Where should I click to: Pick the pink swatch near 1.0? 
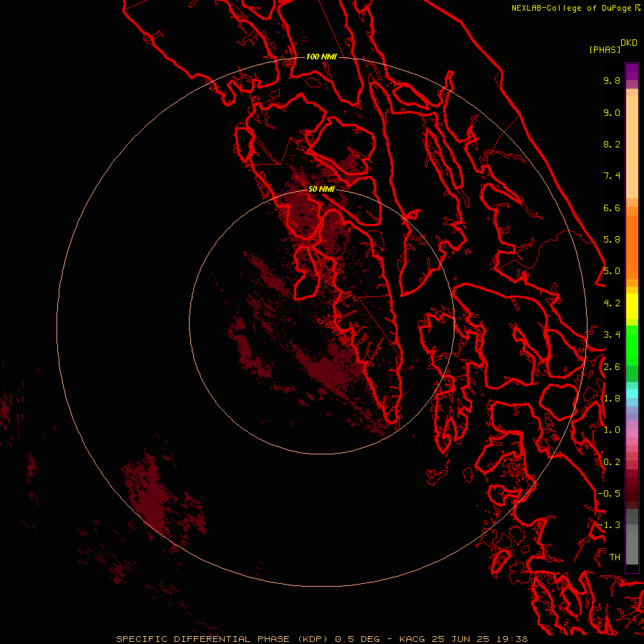pyautogui.click(x=632, y=434)
